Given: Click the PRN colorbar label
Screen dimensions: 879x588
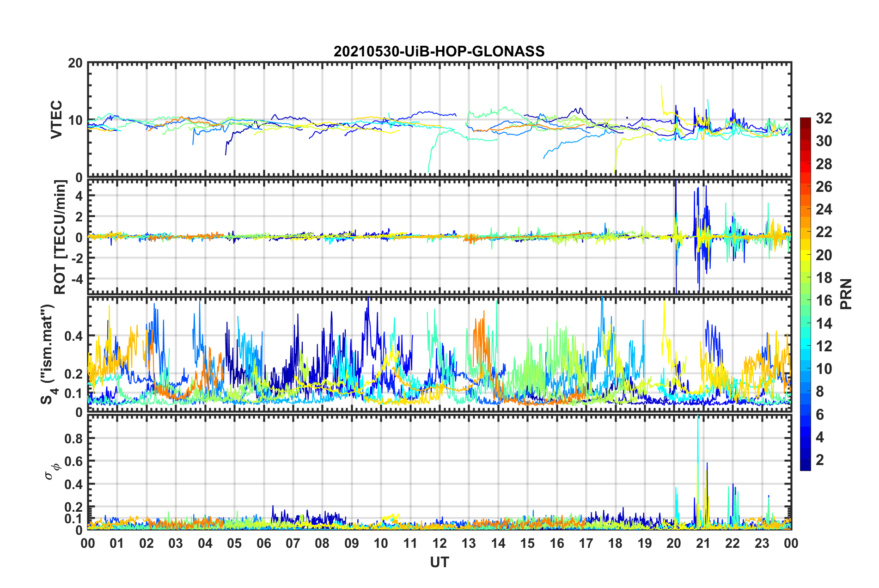Looking at the screenshot, I should [x=846, y=294].
